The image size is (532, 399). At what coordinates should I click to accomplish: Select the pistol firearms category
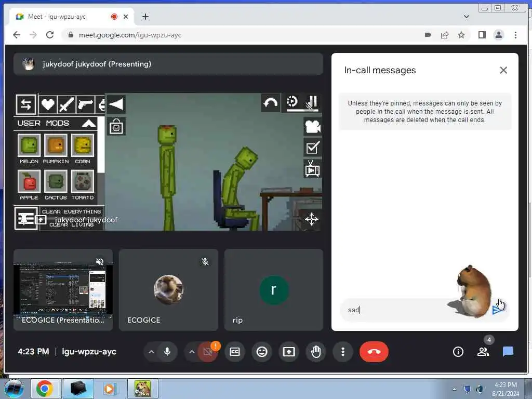pyautogui.click(x=85, y=104)
